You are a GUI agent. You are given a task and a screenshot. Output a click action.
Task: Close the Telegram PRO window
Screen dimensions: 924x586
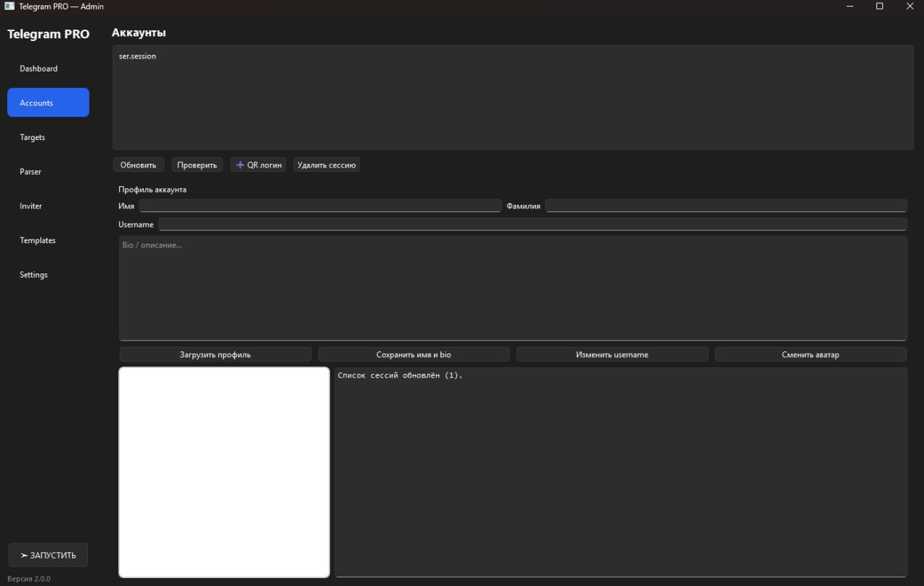tap(909, 6)
